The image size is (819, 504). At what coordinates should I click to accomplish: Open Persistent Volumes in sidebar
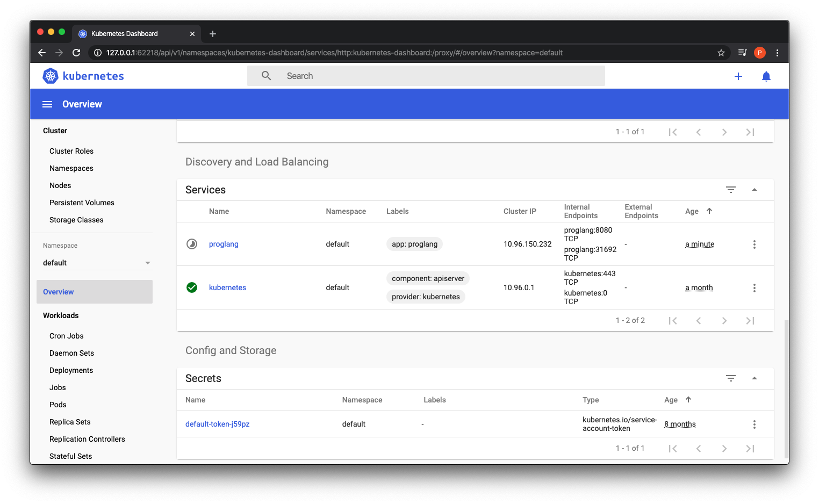82,203
